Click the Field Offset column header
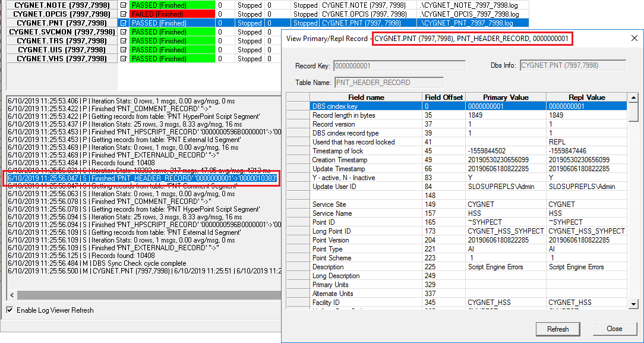The image size is (644, 343). point(444,97)
